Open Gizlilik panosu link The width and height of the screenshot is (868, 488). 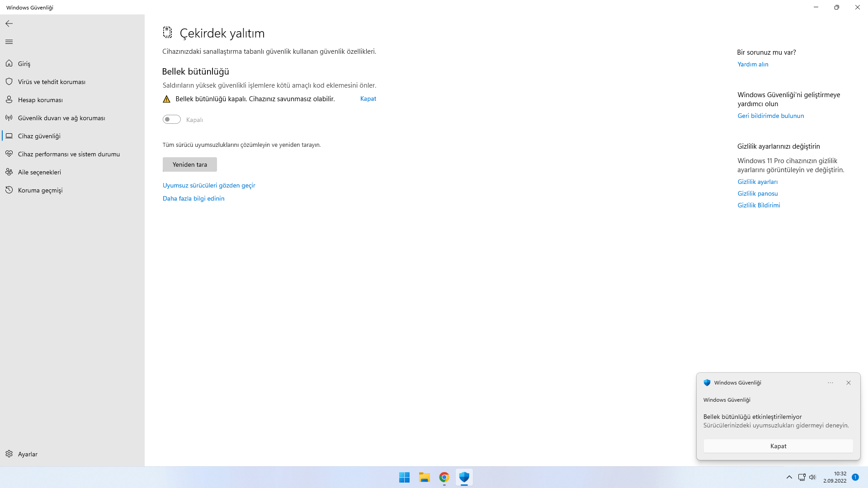tap(758, 193)
